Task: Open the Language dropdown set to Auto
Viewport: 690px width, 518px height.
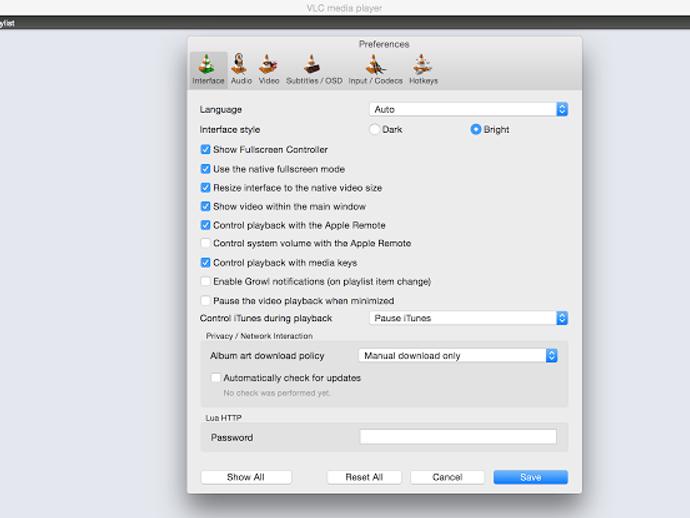Action: pyautogui.click(x=469, y=109)
